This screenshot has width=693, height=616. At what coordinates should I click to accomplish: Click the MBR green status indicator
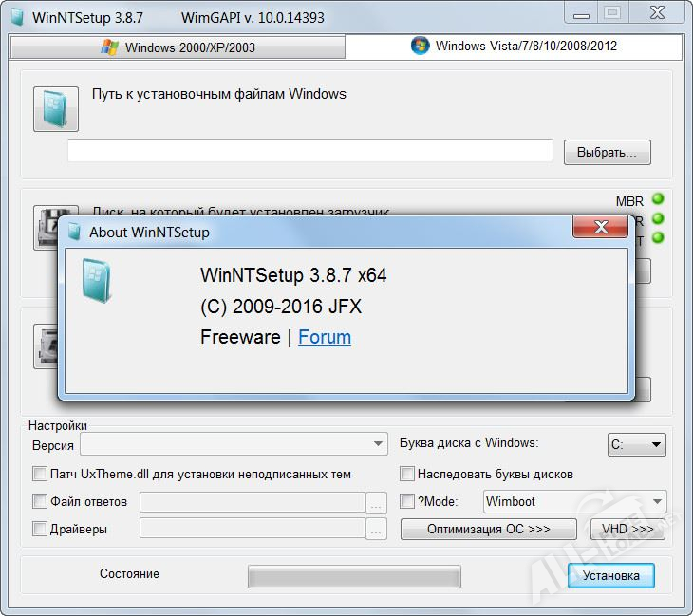[658, 199]
